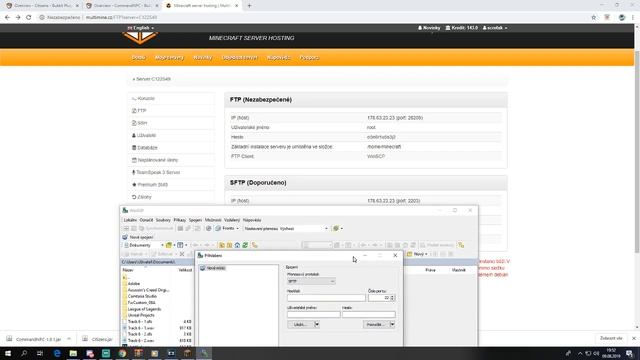Open a new browser tab
Image resolution: width=640 pixels, height=360 pixels.
pos(249,6)
